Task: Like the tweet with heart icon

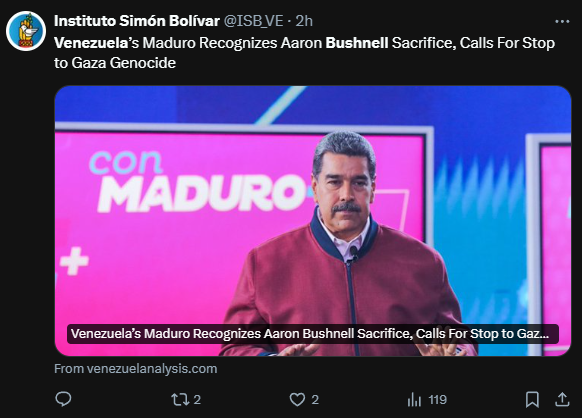Action: [297, 400]
